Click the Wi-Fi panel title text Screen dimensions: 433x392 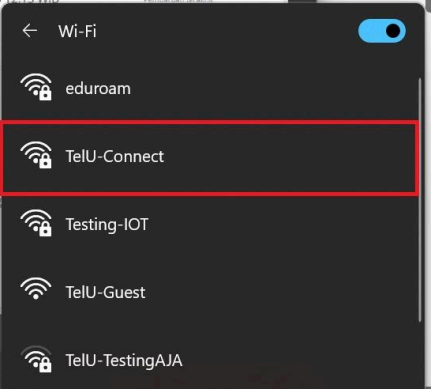tap(78, 31)
